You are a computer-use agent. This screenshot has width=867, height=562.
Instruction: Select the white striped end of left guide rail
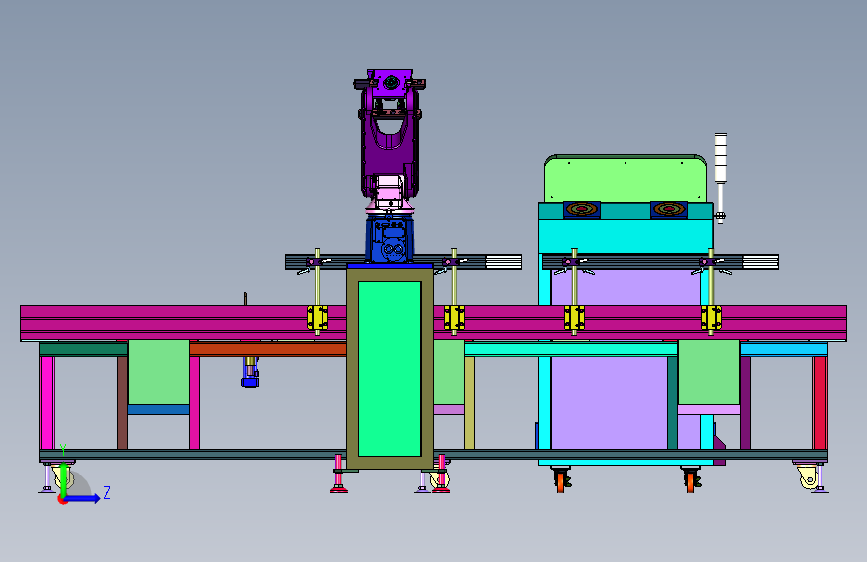point(503,262)
